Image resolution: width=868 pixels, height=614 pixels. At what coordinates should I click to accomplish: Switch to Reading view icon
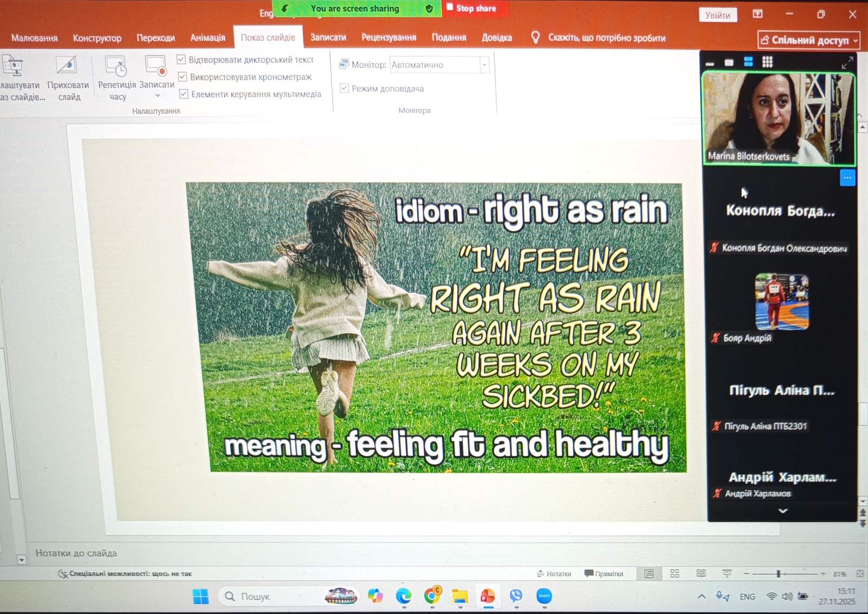[x=701, y=574]
